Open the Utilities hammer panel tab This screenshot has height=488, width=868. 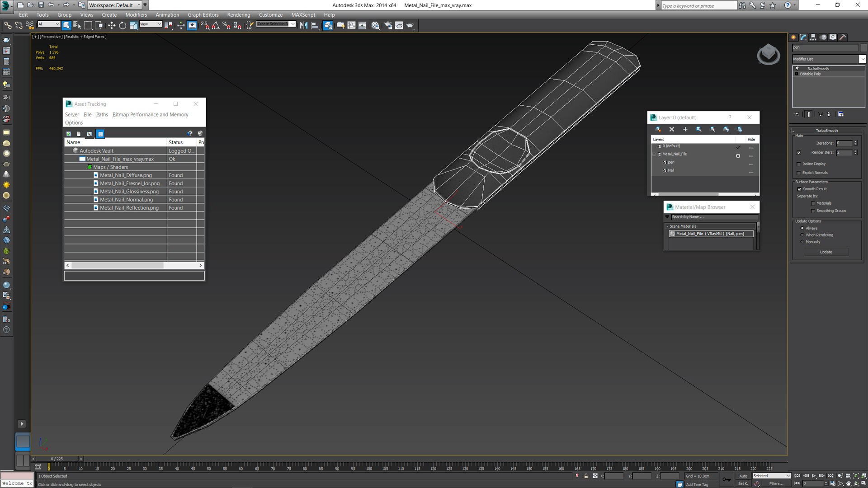coord(843,38)
